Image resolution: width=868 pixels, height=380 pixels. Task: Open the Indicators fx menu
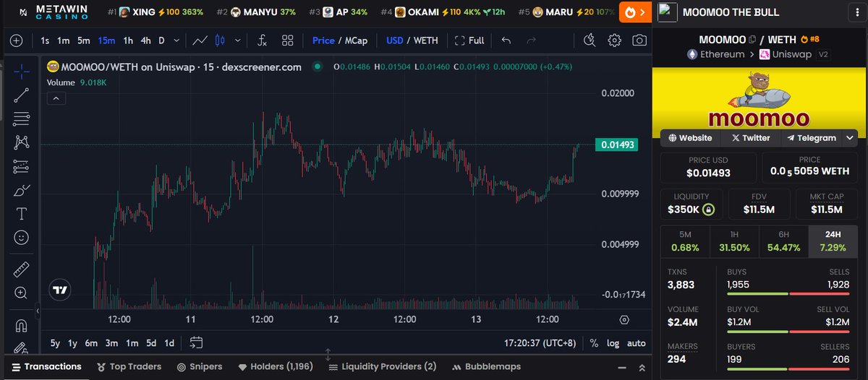click(262, 40)
